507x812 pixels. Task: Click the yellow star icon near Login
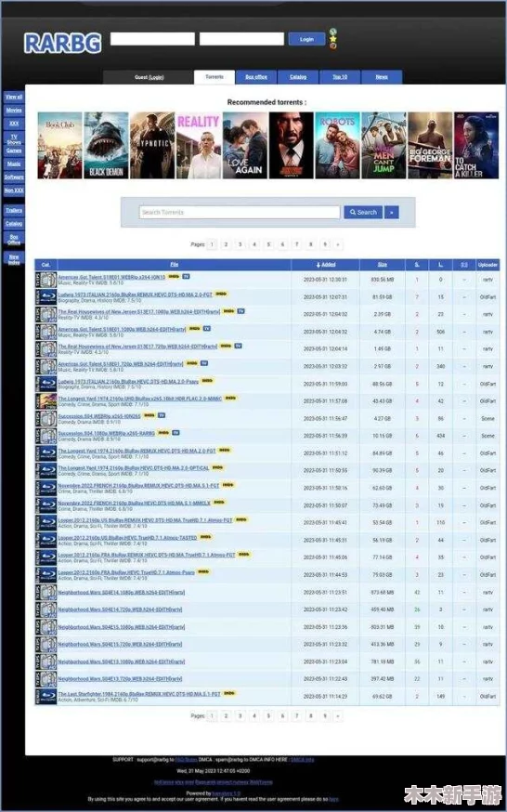point(333,38)
